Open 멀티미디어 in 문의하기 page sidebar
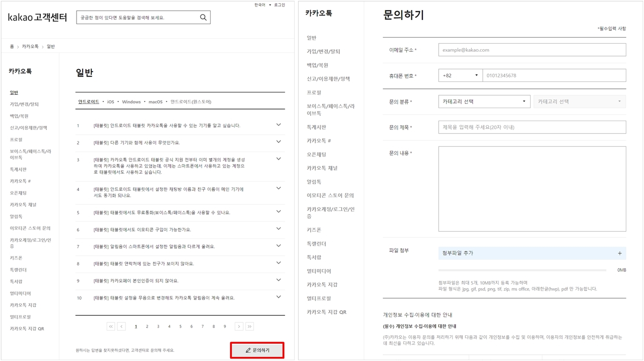644x361 pixels. coord(319,271)
